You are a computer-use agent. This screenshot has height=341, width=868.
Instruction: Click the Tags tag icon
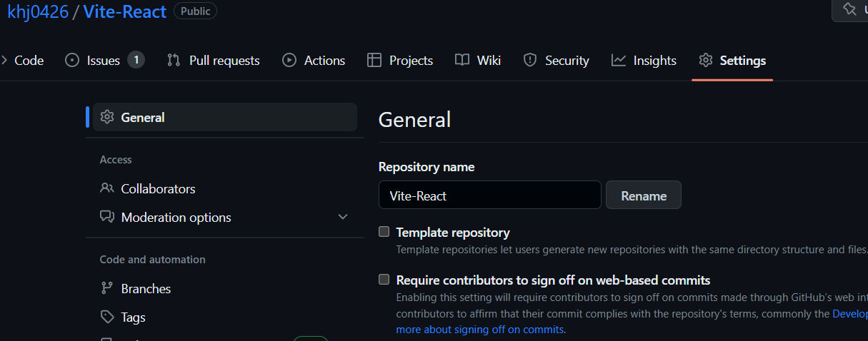pyautogui.click(x=107, y=317)
